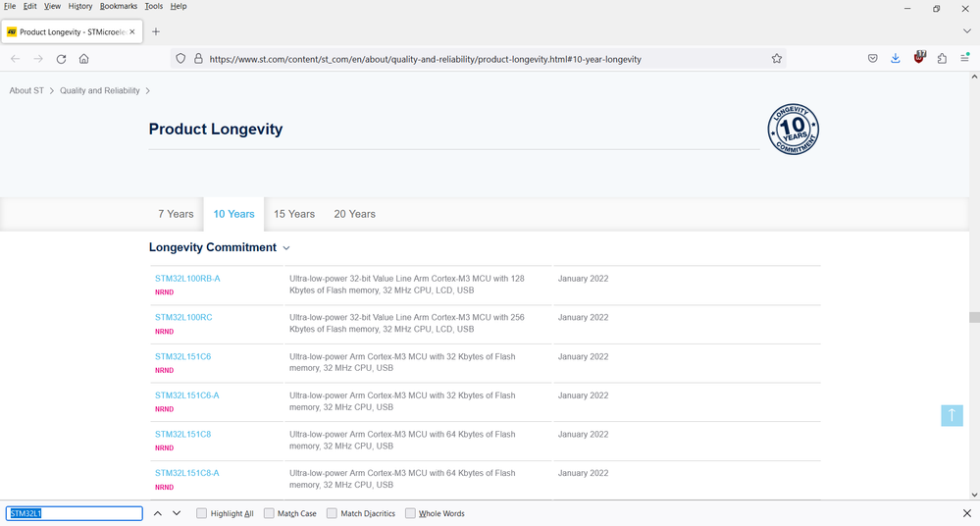Open the Firefox application menu
Image resolution: width=980 pixels, height=526 pixels.
pos(965,58)
